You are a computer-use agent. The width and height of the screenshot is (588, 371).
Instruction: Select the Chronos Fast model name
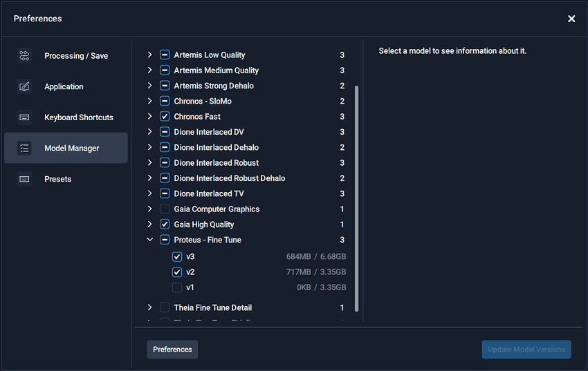coord(197,117)
